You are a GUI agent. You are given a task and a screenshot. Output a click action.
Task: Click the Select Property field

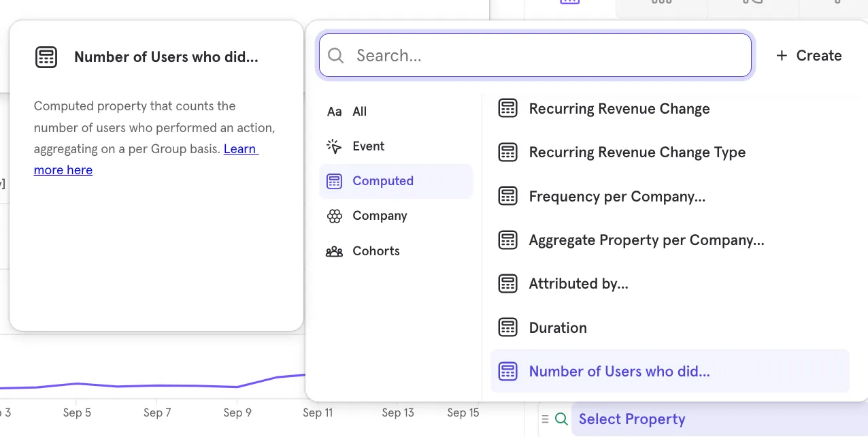point(632,419)
